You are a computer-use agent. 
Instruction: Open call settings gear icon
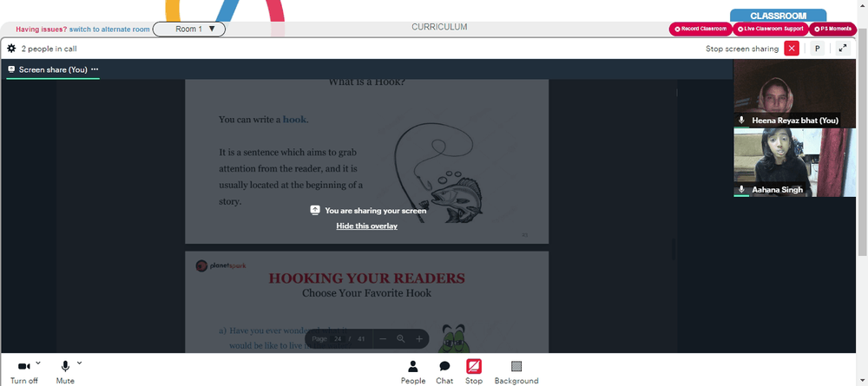pyautogui.click(x=11, y=49)
